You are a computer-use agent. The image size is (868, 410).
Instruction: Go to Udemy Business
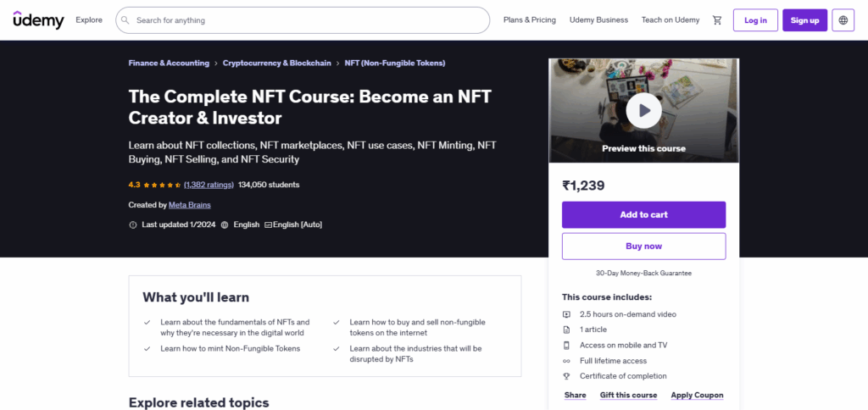click(598, 20)
